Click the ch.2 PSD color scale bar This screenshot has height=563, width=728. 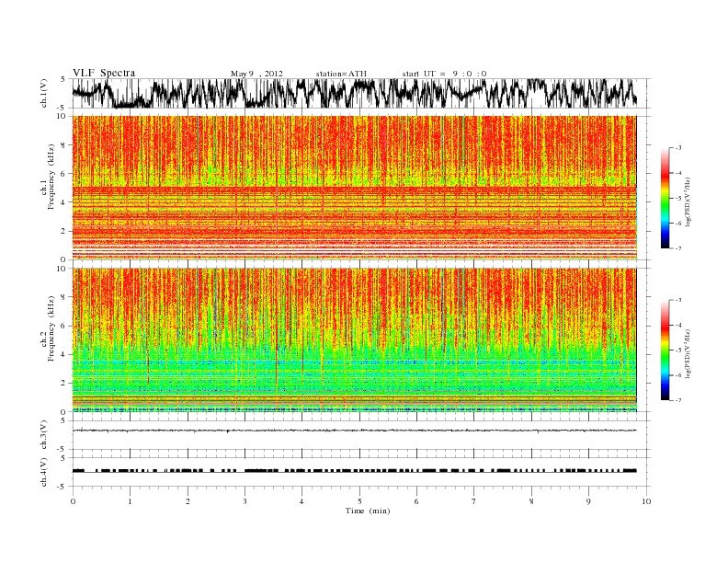pos(665,350)
